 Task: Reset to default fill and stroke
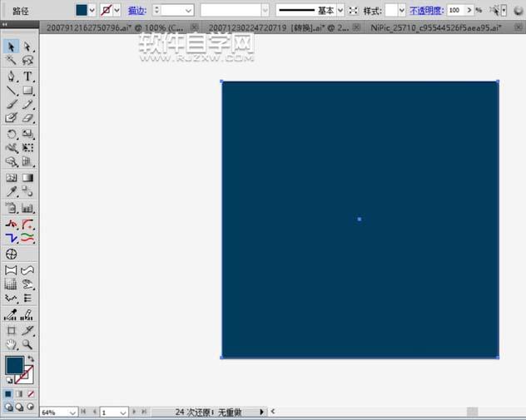[x=9, y=380]
